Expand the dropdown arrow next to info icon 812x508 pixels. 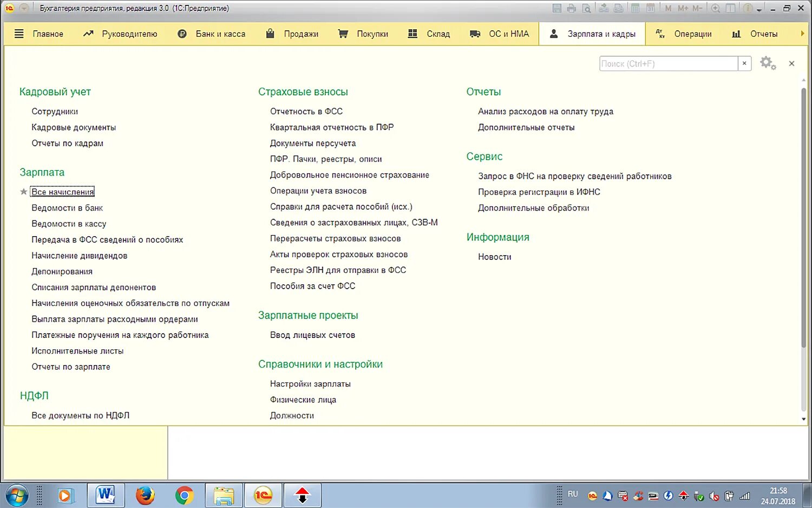point(759,10)
